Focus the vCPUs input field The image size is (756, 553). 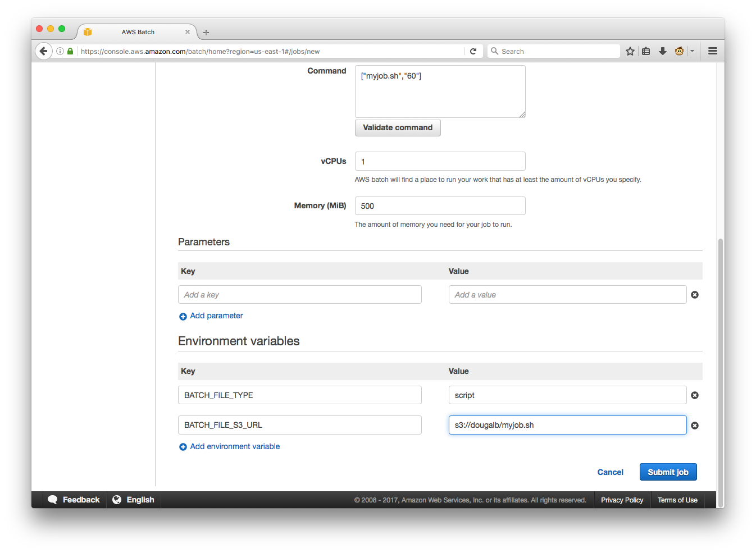click(440, 161)
